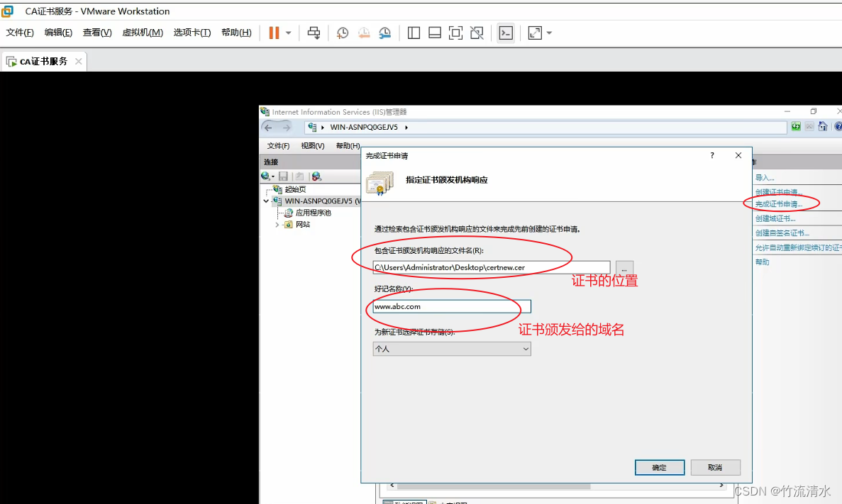Open VMware 帮助(H) menu
842x504 pixels.
click(236, 33)
